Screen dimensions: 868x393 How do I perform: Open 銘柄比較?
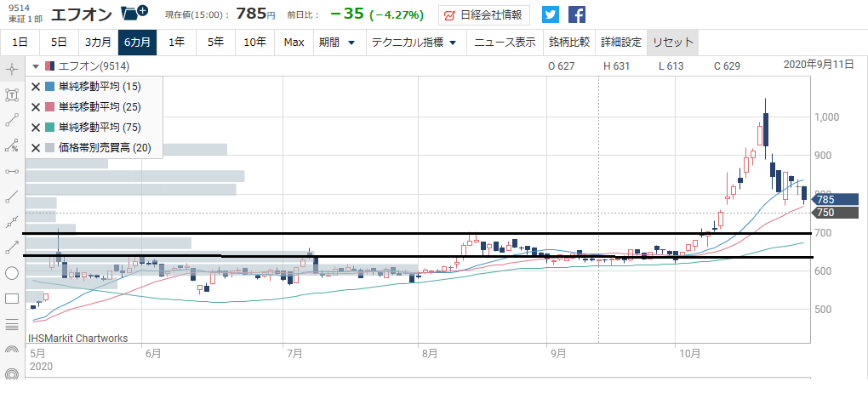pos(569,43)
